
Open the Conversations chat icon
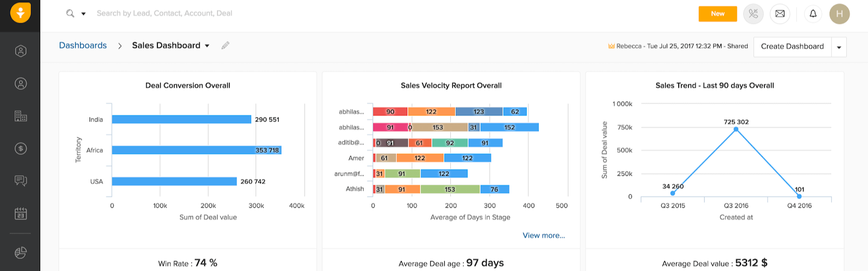tap(21, 180)
